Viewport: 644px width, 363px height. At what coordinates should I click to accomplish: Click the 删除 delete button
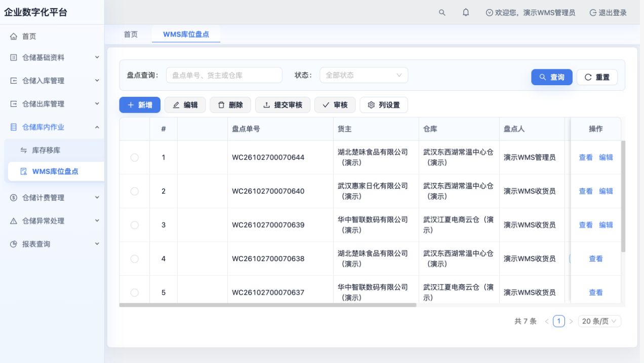pos(230,105)
